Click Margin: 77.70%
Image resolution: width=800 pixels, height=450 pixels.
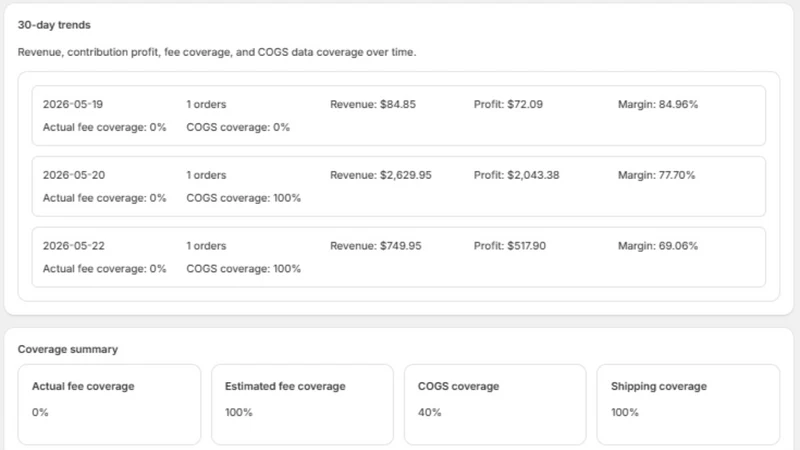[656, 175]
